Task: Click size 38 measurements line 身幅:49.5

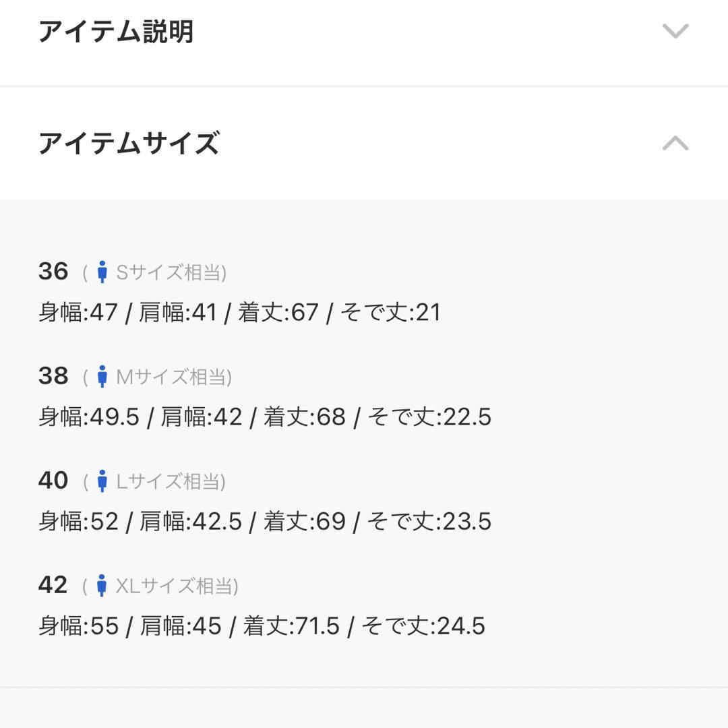Action: click(x=265, y=417)
